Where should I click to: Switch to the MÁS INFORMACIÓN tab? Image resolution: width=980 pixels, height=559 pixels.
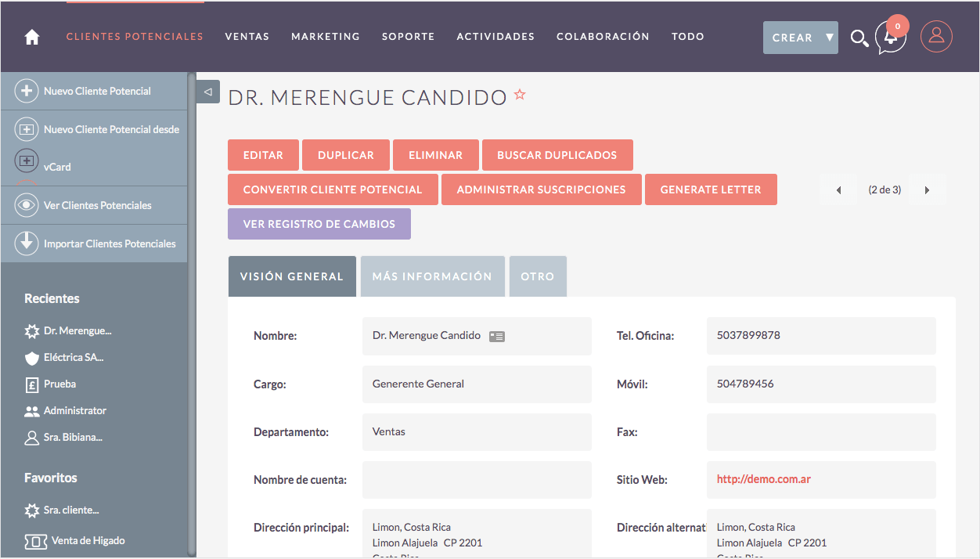(432, 276)
